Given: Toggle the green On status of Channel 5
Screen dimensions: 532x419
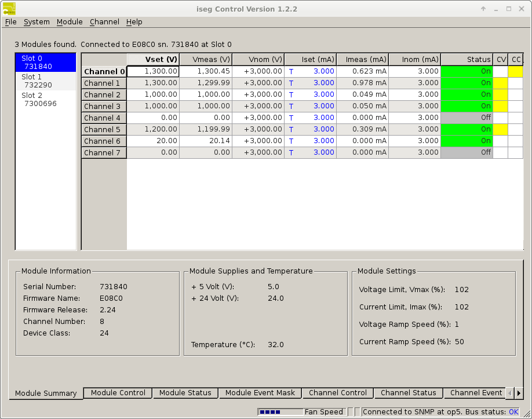Looking at the screenshot, I should [467, 129].
